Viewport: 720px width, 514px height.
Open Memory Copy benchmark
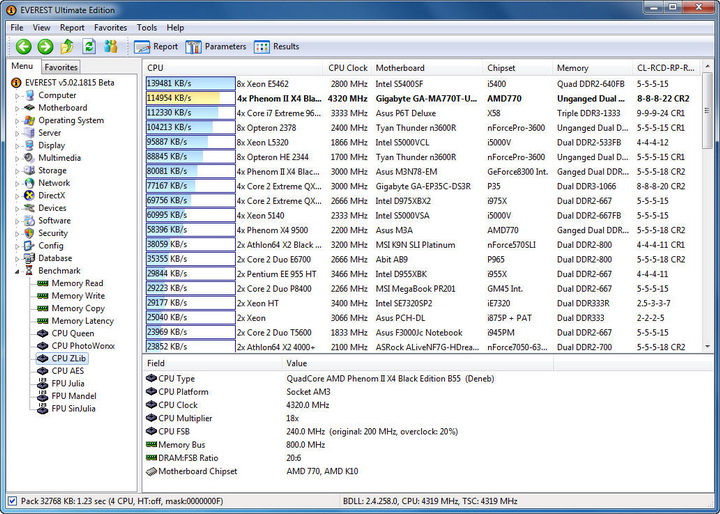coord(78,308)
